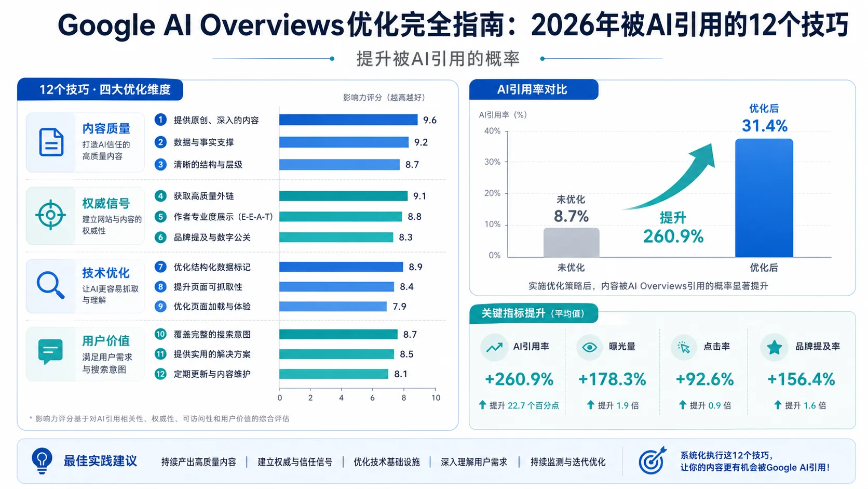Click the 影响力评分（越高越好） axis label
This screenshot has width=868, height=489.
[384, 97]
